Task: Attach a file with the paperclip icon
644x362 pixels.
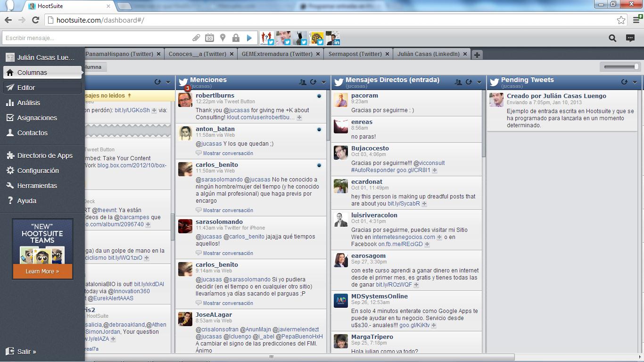Action: click(x=196, y=38)
